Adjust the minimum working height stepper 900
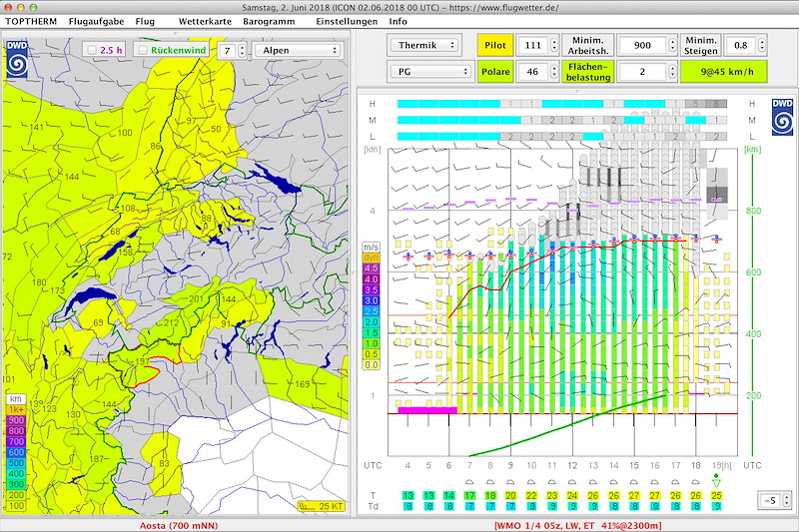 672,45
